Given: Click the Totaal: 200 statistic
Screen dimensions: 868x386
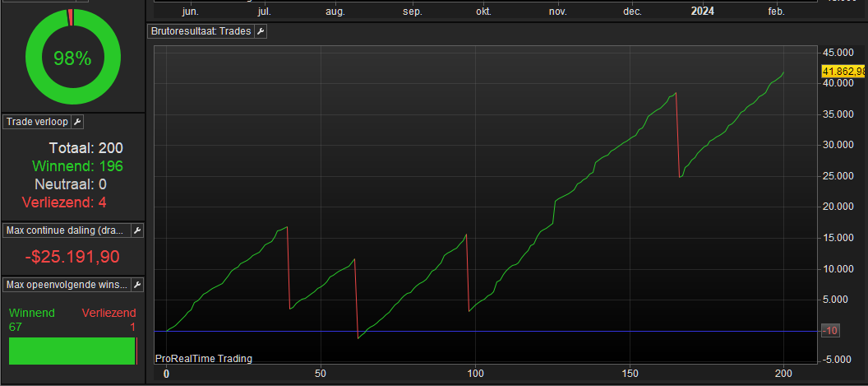Looking at the screenshot, I should (85, 148).
